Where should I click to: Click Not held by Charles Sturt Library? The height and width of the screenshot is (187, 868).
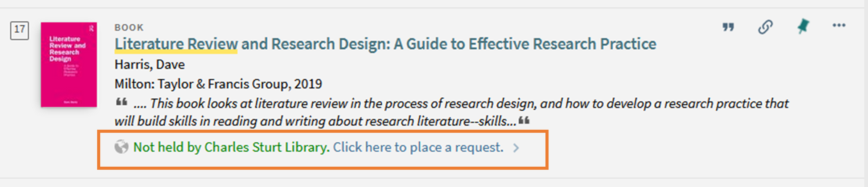point(231,147)
